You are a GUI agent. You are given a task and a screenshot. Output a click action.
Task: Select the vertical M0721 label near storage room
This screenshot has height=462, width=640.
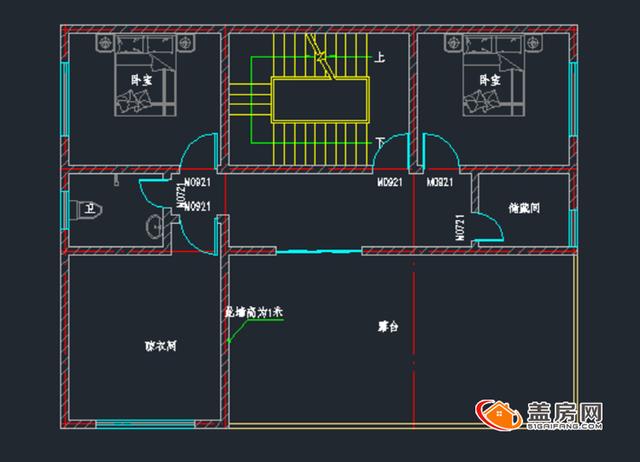coord(459,227)
